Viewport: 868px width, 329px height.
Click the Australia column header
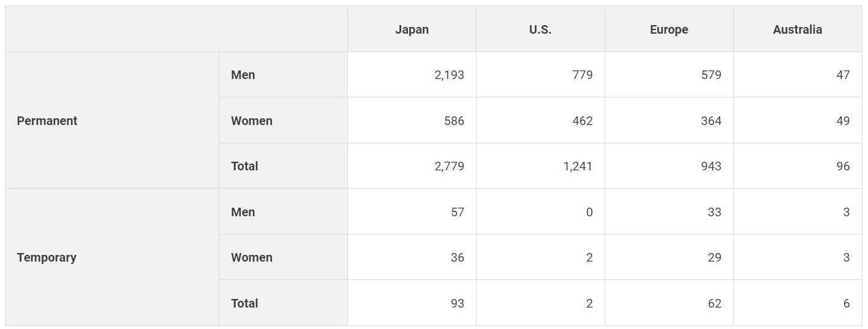(797, 29)
